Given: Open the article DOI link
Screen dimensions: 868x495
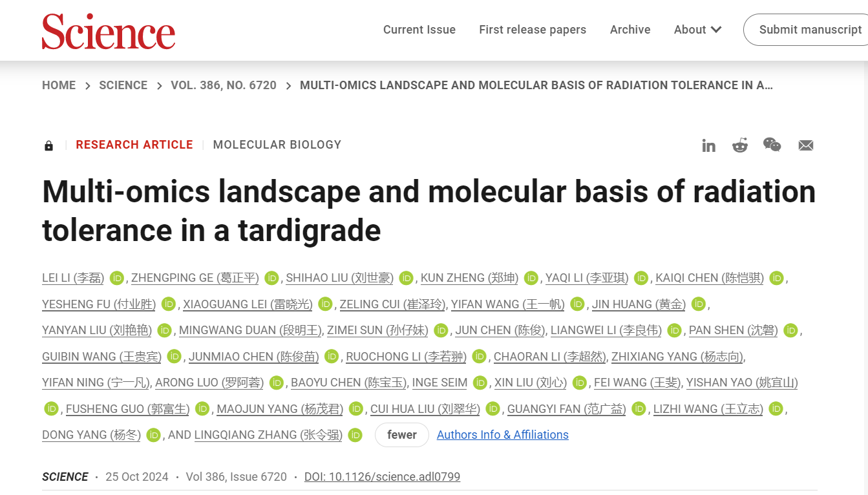Looking at the screenshot, I should (382, 477).
